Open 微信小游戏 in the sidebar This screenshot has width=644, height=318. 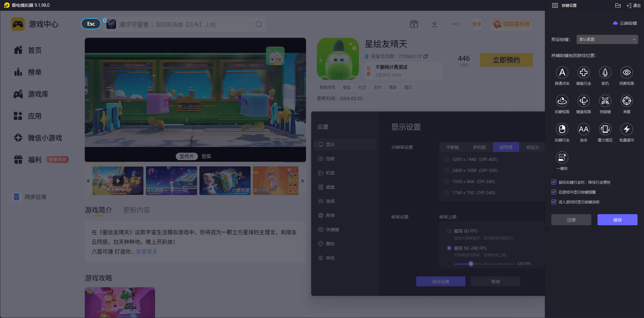tap(38, 138)
